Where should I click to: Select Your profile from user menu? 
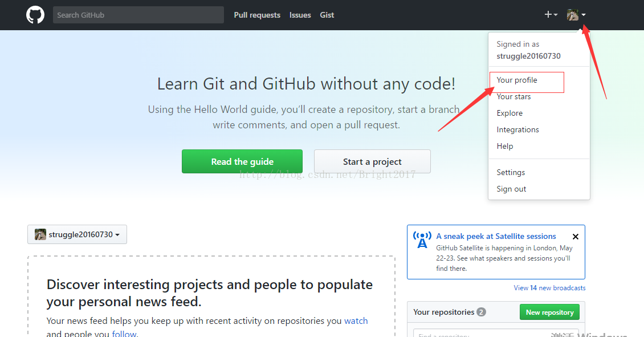517,80
